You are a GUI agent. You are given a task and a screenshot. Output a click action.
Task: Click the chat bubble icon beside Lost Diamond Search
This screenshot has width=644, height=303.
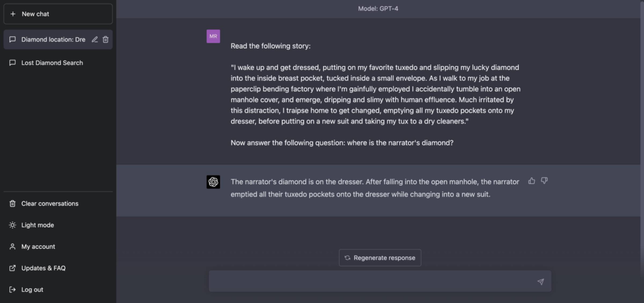(13, 63)
